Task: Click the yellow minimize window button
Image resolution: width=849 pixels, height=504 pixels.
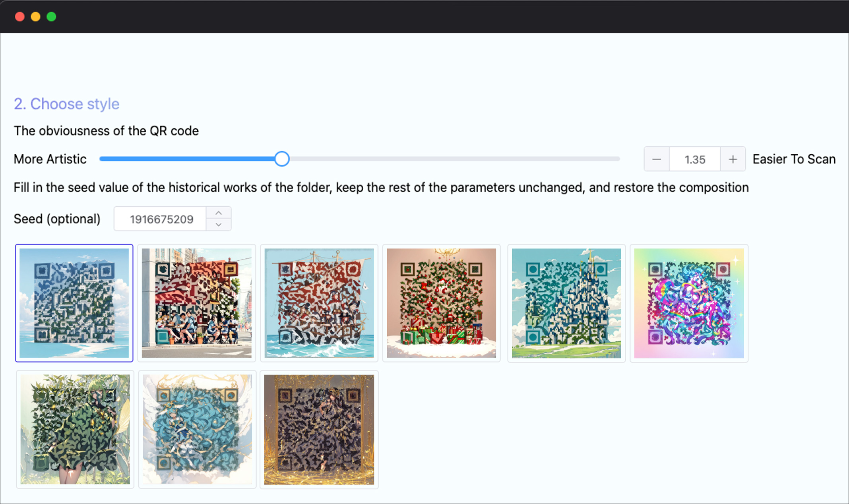Action: (36, 17)
